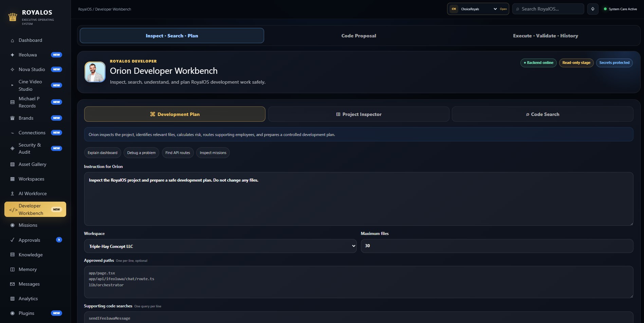Click the Secrets protected badge
The image size is (644, 323).
pyautogui.click(x=614, y=63)
